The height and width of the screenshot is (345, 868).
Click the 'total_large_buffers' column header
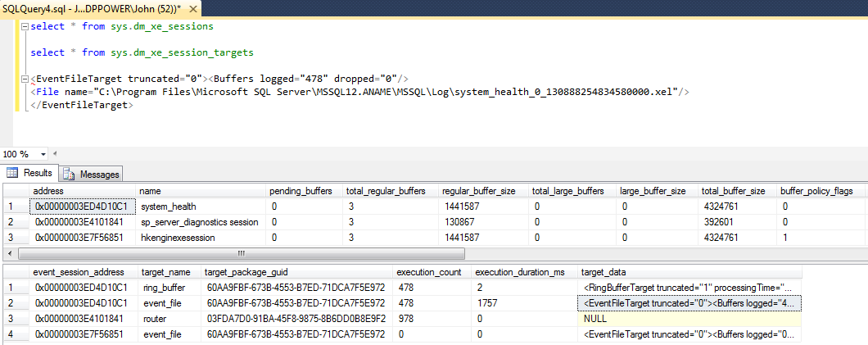point(573,191)
